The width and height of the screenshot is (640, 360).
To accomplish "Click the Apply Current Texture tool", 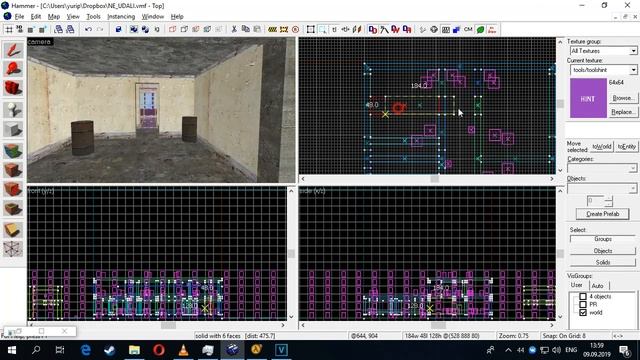I will click(x=13, y=170).
